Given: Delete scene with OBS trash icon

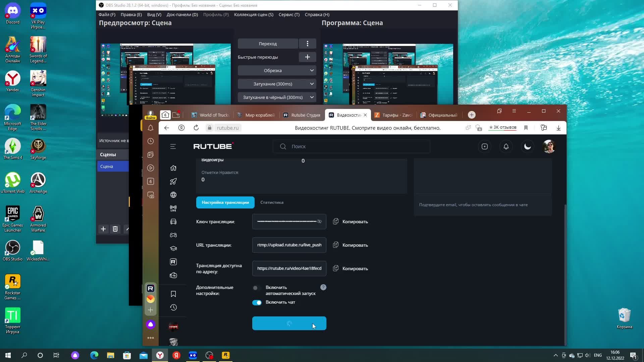Looking at the screenshot, I should point(115,229).
